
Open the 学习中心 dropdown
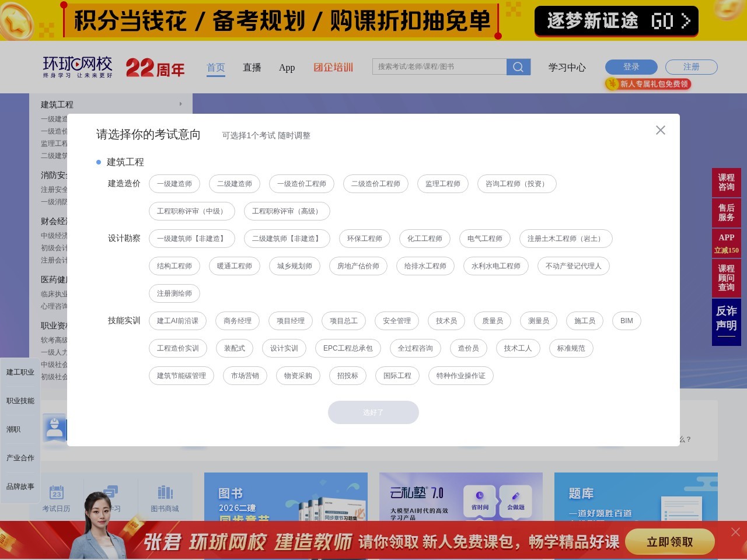point(566,68)
